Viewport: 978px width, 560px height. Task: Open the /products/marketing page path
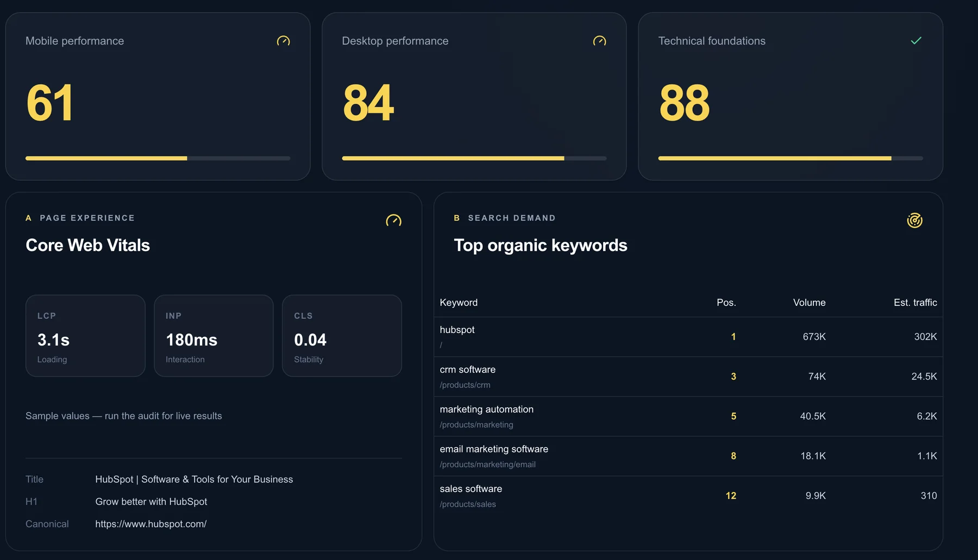pos(477,425)
